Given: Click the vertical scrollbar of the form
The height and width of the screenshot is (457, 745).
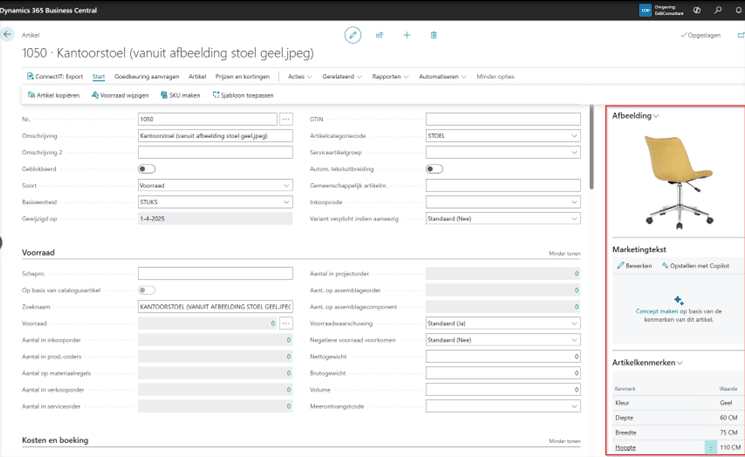Looking at the screenshot, I should (x=592, y=147).
